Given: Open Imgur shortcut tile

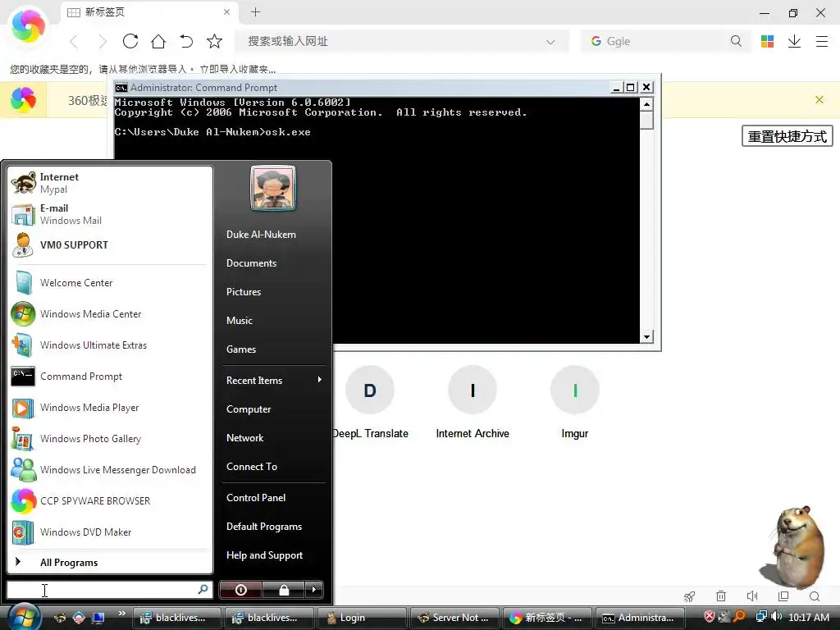Looking at the screenshot, I should (575, 402).
